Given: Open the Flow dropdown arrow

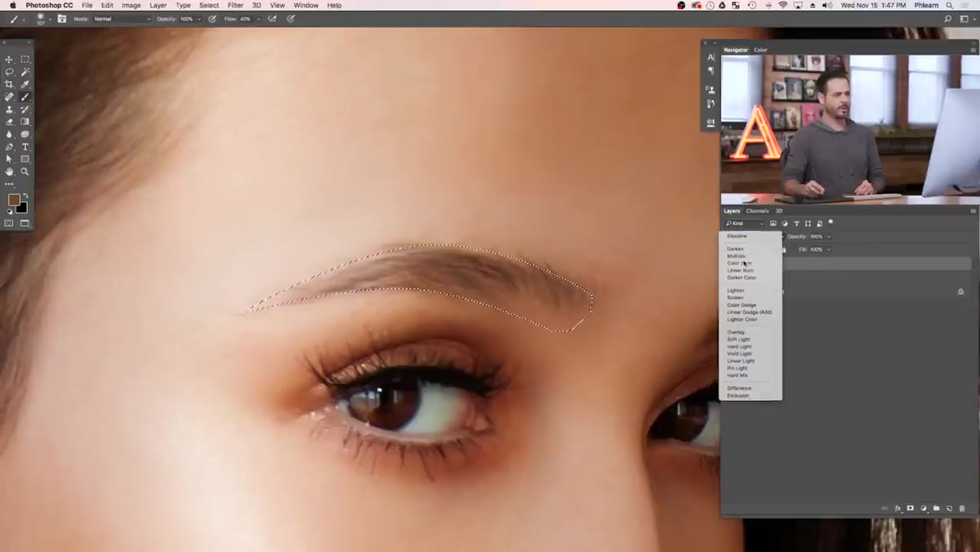Looking at the screenshot, I should pyautogui.click(x=258, y=19).
